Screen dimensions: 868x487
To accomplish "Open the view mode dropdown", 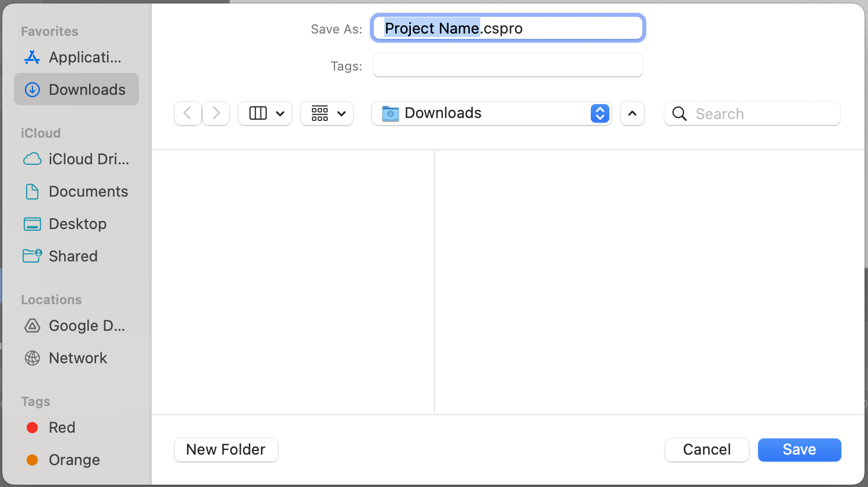I will (265, 113).
